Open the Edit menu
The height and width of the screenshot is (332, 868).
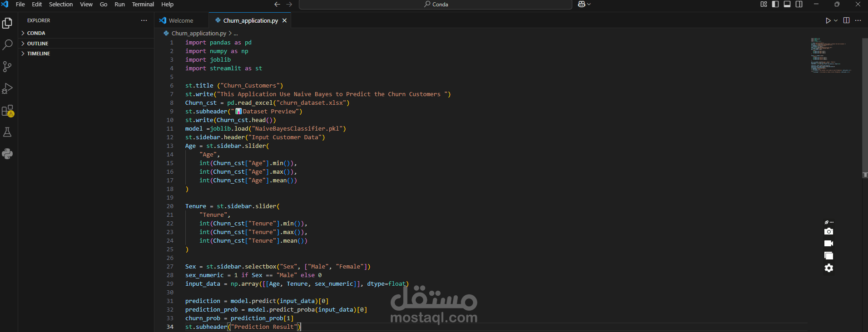(x=37, y=4)
